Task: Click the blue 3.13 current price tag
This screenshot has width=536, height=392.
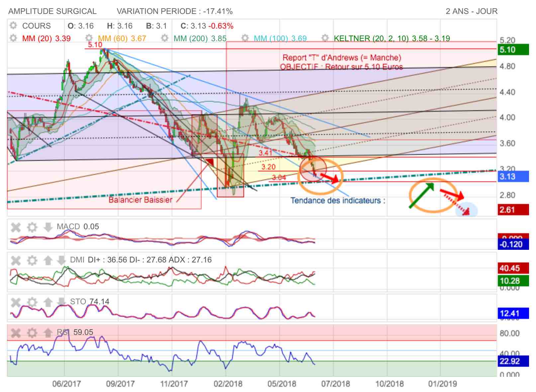Action: (x=513, y=176)
